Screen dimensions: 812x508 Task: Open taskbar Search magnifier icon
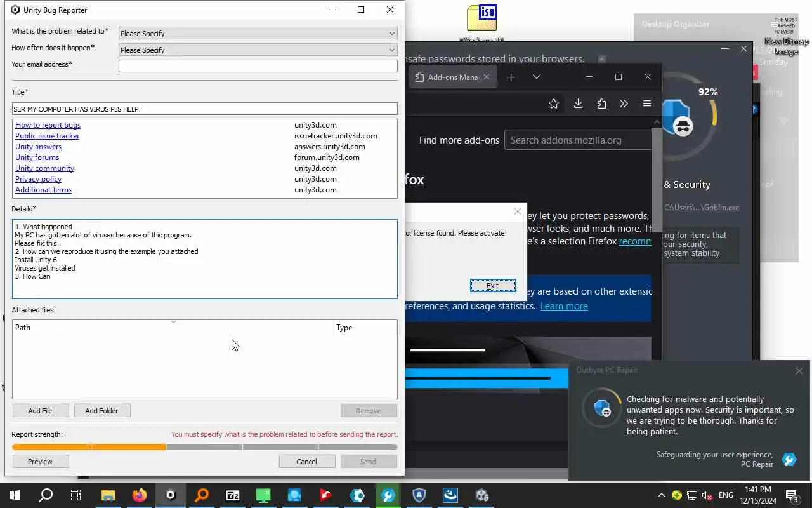[x=46, y=495]
